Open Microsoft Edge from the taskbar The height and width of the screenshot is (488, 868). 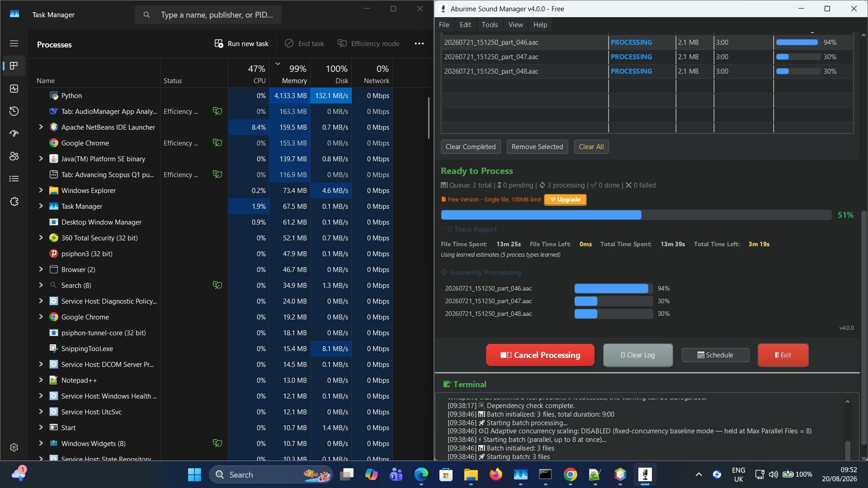421,474
